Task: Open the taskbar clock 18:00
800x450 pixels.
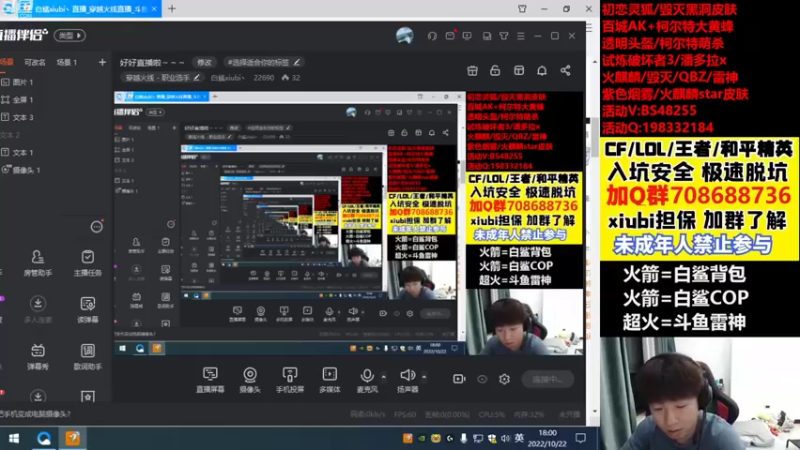Action: pos(547,438)
